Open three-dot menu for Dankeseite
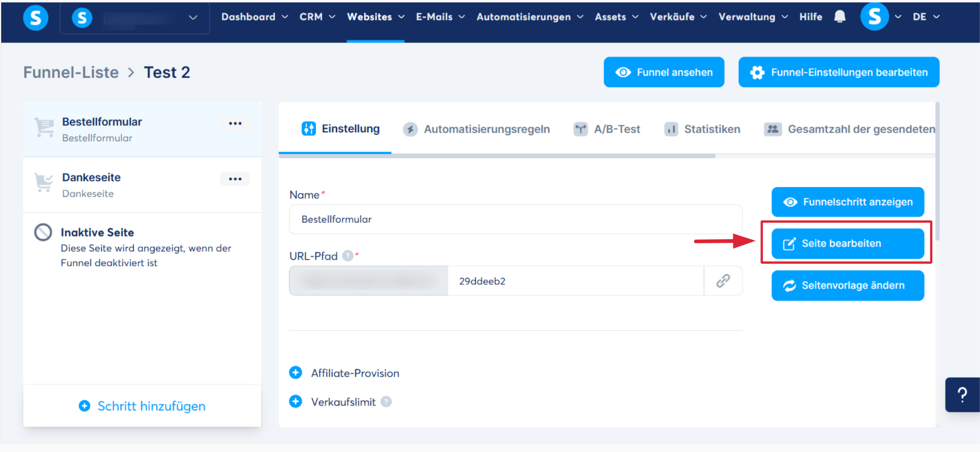Viewport: 980px width, 452px height. click(x=235, y=179)
